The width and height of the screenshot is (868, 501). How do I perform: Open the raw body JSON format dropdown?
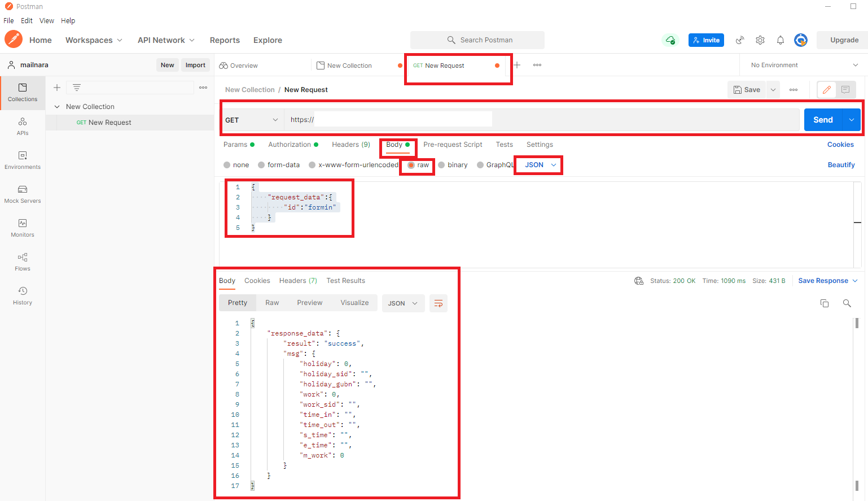540,165
